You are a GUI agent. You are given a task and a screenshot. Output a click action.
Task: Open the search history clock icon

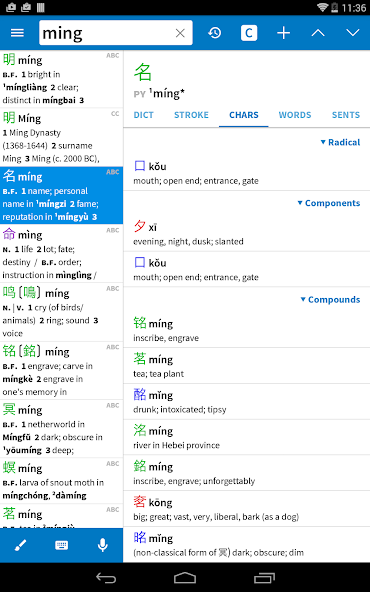coord(214,33)
